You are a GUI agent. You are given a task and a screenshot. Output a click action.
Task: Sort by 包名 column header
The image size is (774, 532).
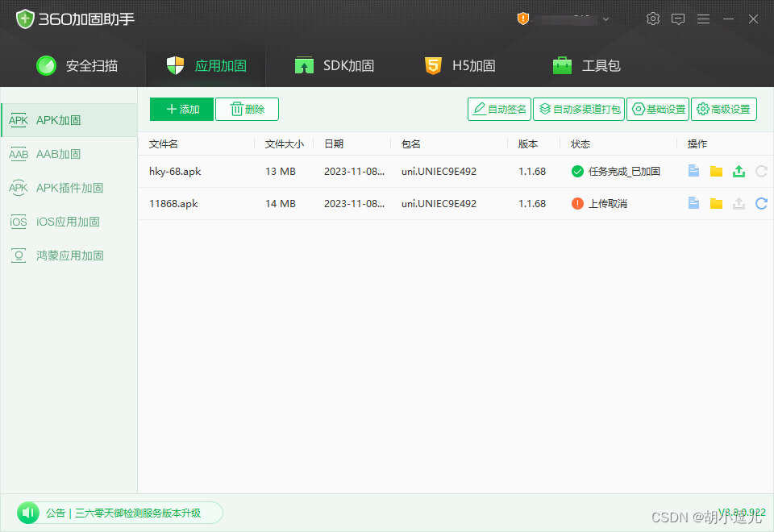[x=411, y=144]
